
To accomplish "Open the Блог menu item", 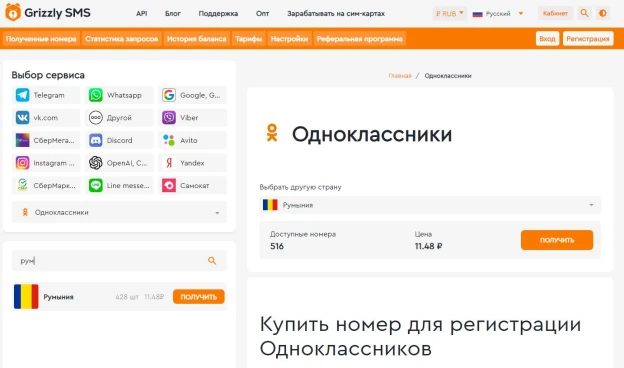I will [173, 14].
